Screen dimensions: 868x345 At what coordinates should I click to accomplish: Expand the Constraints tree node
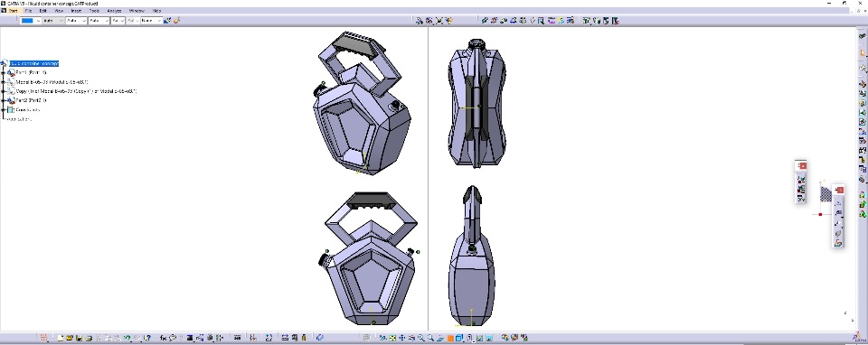point(4,109)
